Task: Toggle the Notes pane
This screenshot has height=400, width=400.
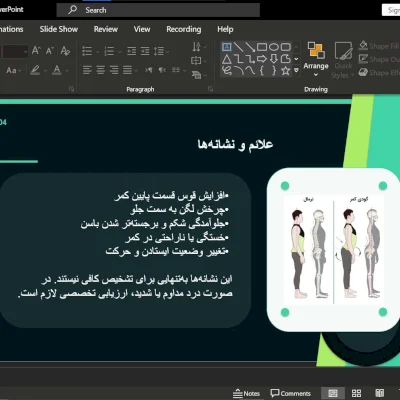Action: [x=246, y=394]
